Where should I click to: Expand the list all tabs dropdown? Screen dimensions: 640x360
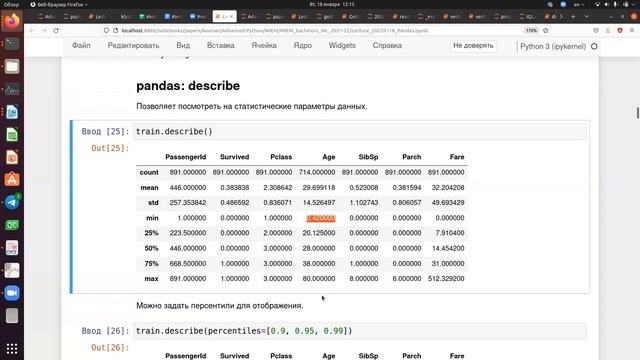587,17
